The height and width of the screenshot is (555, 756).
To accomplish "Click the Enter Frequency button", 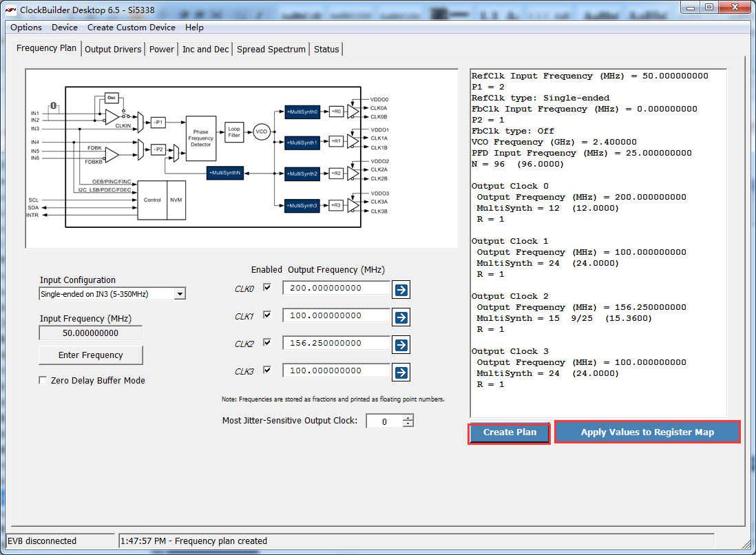I will coord(91,355).
